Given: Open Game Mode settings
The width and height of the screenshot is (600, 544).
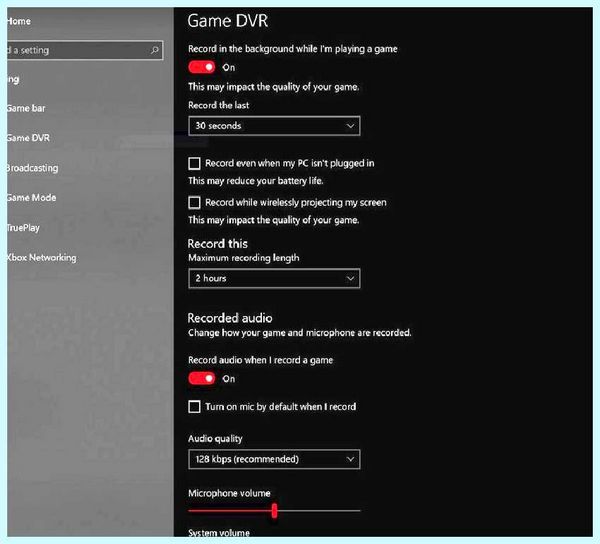Looking at the screenshot, I should coord(31,198).
